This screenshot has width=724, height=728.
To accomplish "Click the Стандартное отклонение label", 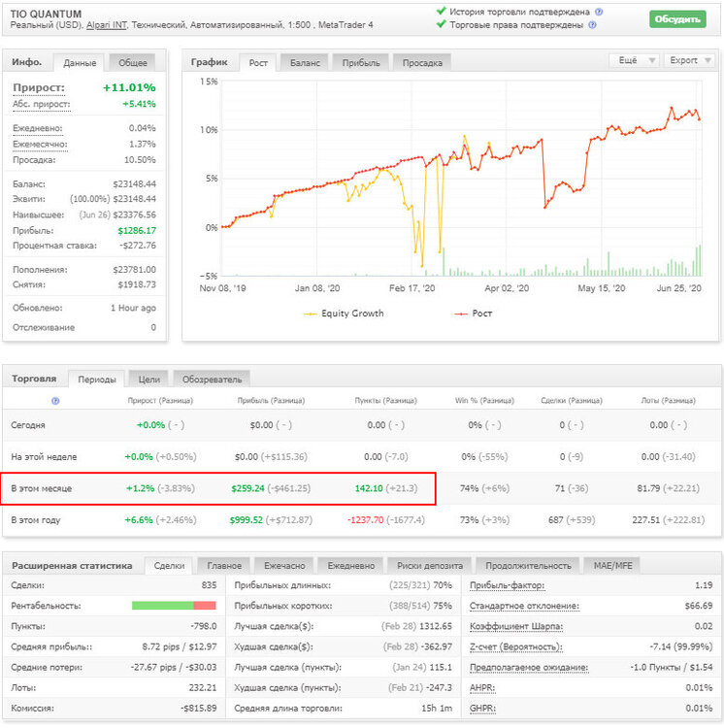I will pyautogui.click(x=524, y=606).
